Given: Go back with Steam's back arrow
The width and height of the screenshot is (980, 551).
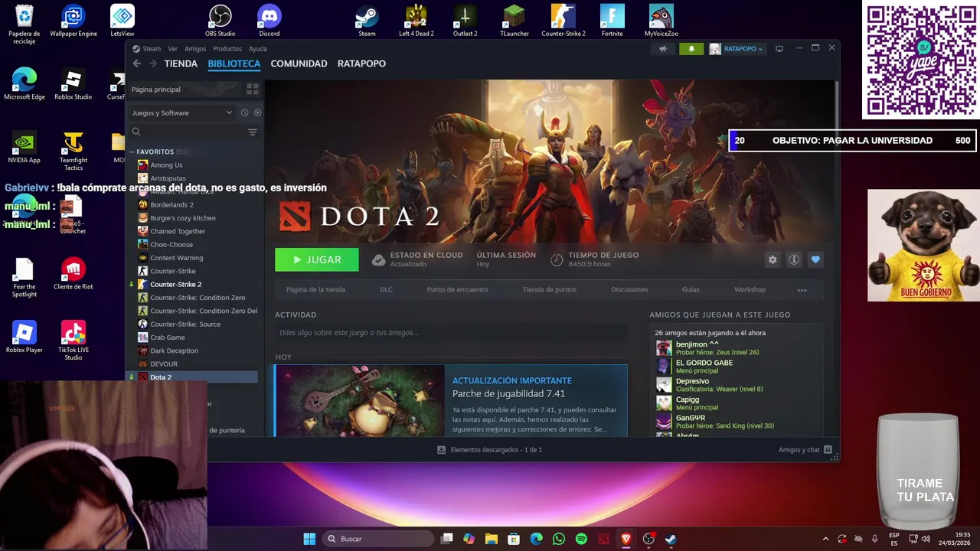Looking at the screenshot, I should pyautogui.click(x=136, y=64).
